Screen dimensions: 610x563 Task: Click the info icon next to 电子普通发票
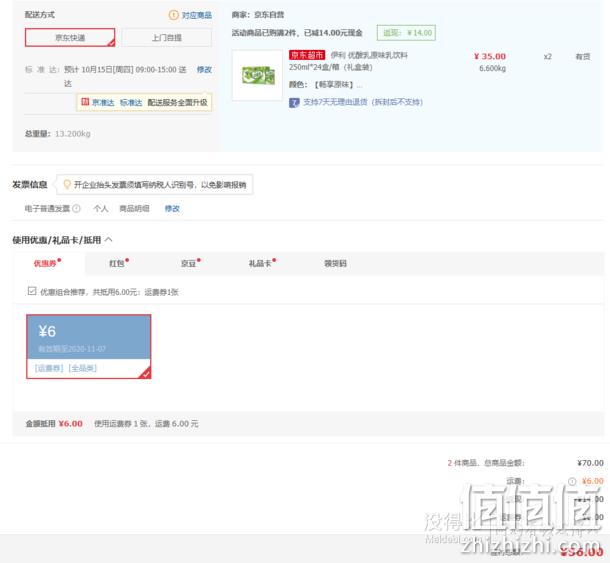[x=77, y=209]
